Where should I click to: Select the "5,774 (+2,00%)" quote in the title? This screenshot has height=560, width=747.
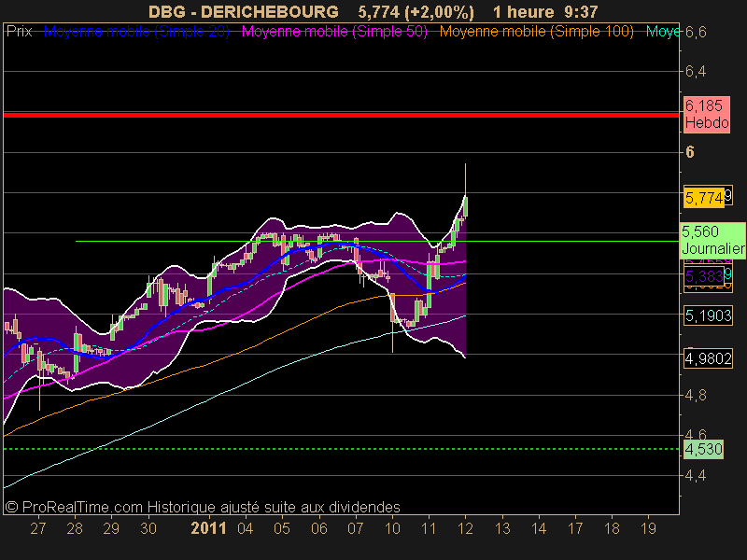pos(416,12)
